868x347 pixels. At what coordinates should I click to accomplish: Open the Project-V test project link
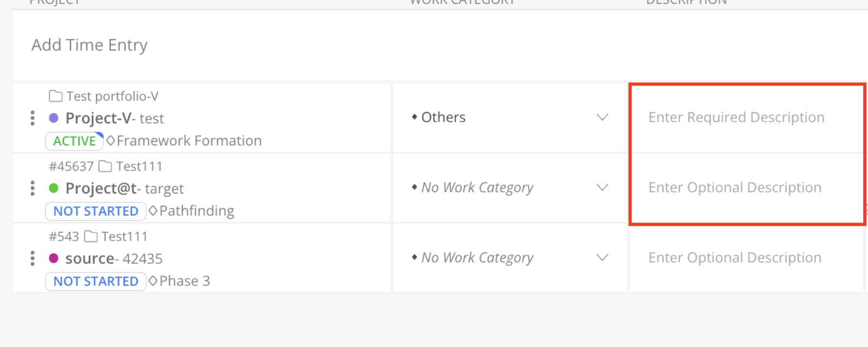[x=115, y=118]
